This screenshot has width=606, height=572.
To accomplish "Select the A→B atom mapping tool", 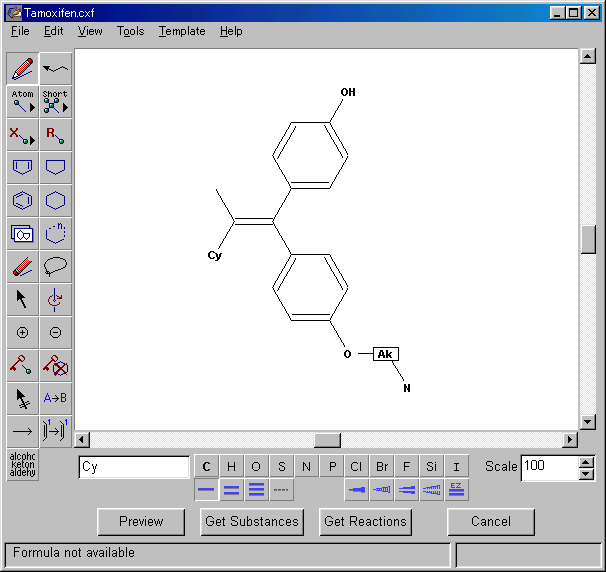I will coord(56,398).
